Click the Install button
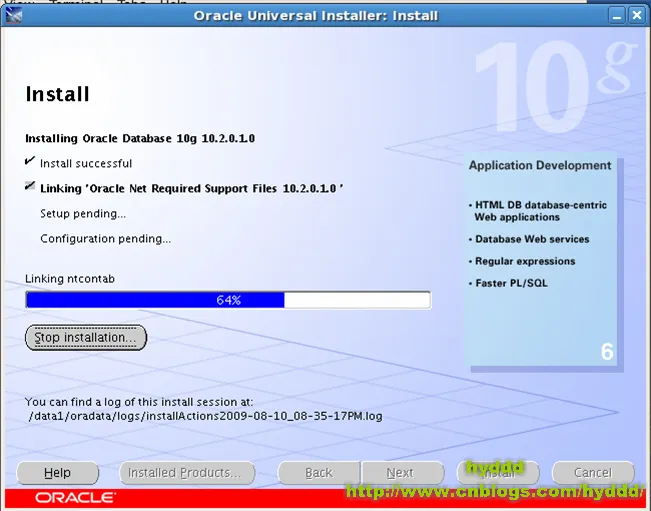651x511 pixels. 498,473
